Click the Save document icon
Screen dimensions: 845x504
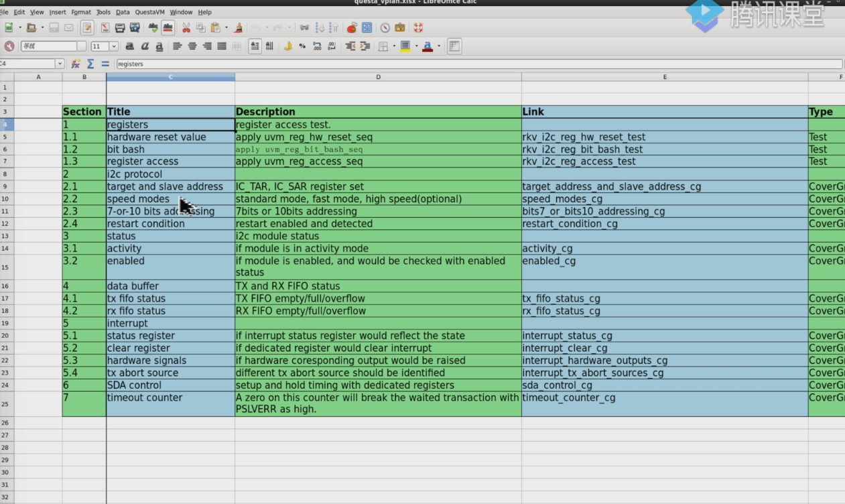coord(54,27)
